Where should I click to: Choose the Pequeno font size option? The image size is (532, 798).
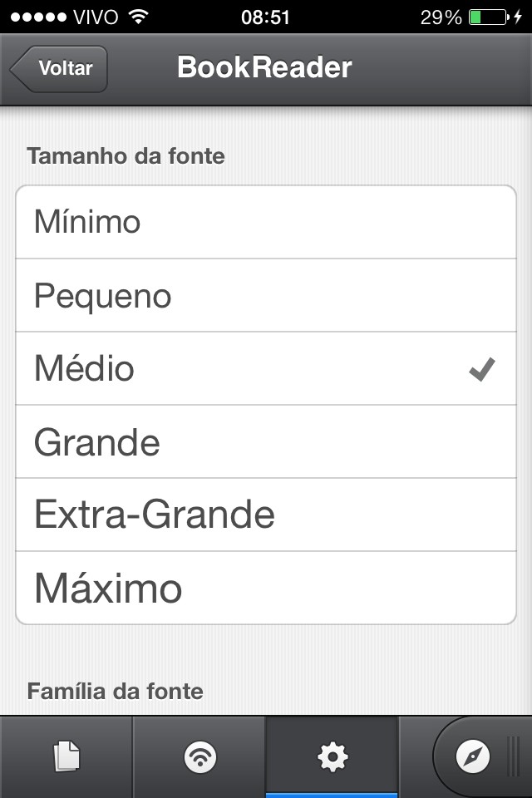coord(266,295)
